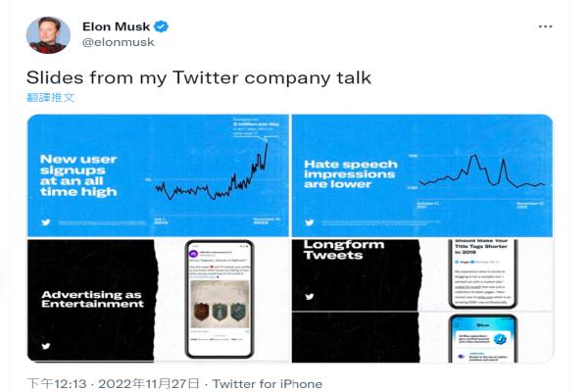The image size is (588, 392).
Task: Click the Twitter bird on Longform Tweets slide
Action: click(310, 297)
